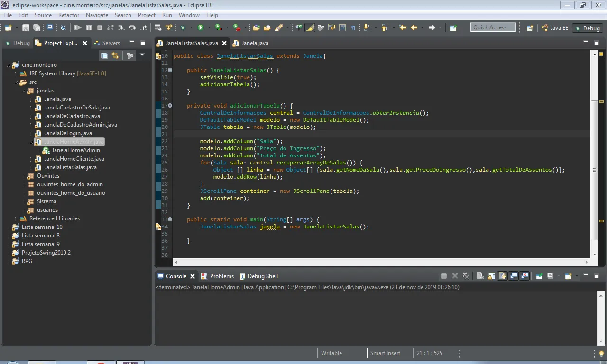607x364 pixels.
Task: Select JanelaDeLogin.java in project tree
Action: click(68, 133)
